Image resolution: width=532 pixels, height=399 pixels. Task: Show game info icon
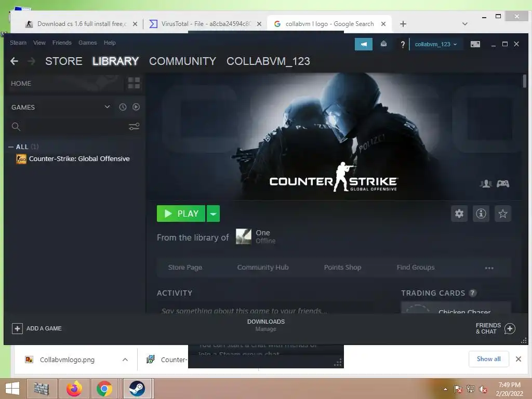pyautogui.click(x=481, y=214)
